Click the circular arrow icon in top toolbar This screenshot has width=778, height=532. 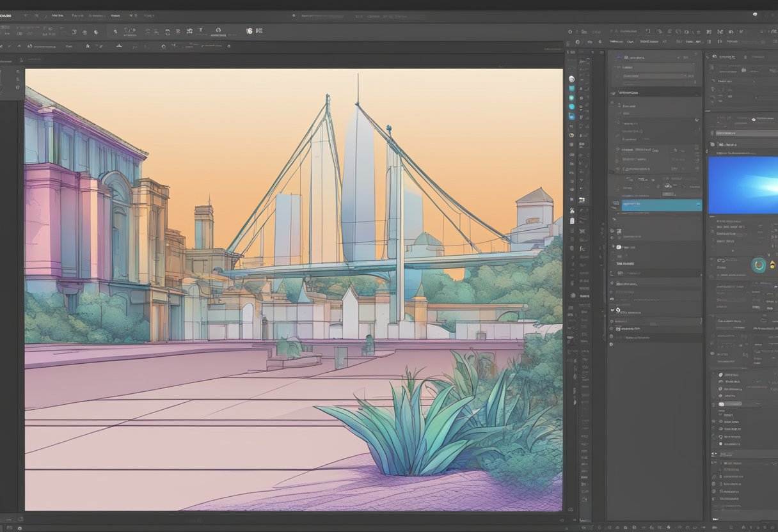click(x=218, y=30)
